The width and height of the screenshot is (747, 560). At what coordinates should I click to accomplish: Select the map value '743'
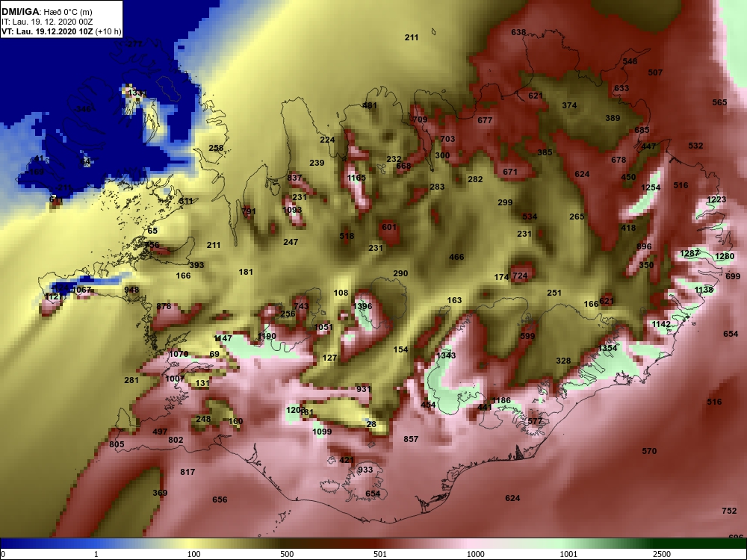pos(301,307)
